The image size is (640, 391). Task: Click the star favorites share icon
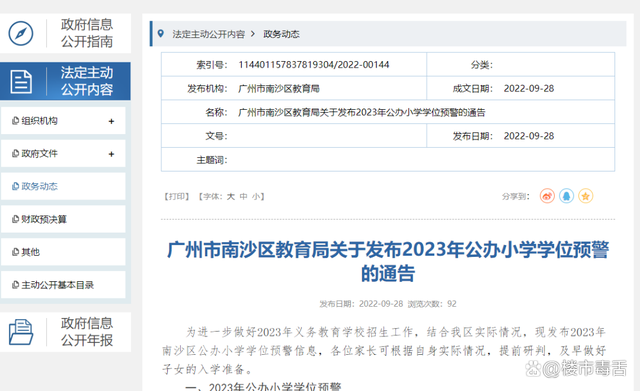tap(585, 196)
